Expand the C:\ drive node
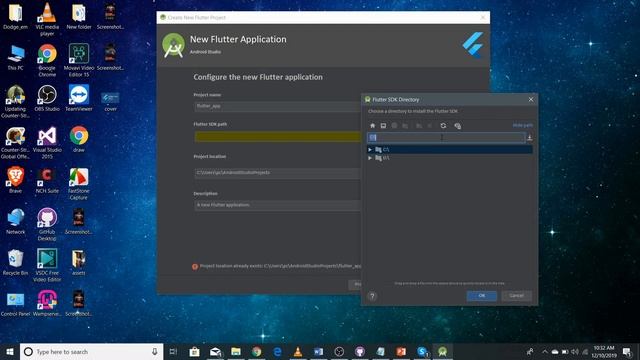Viewport: 640px width, 360px height. pos(370,150)
